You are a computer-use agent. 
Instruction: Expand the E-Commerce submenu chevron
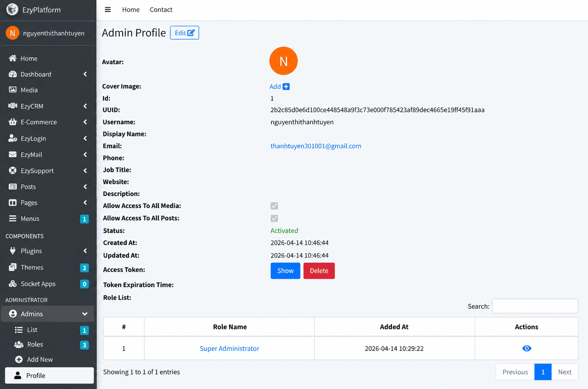[x=85, y=122]
